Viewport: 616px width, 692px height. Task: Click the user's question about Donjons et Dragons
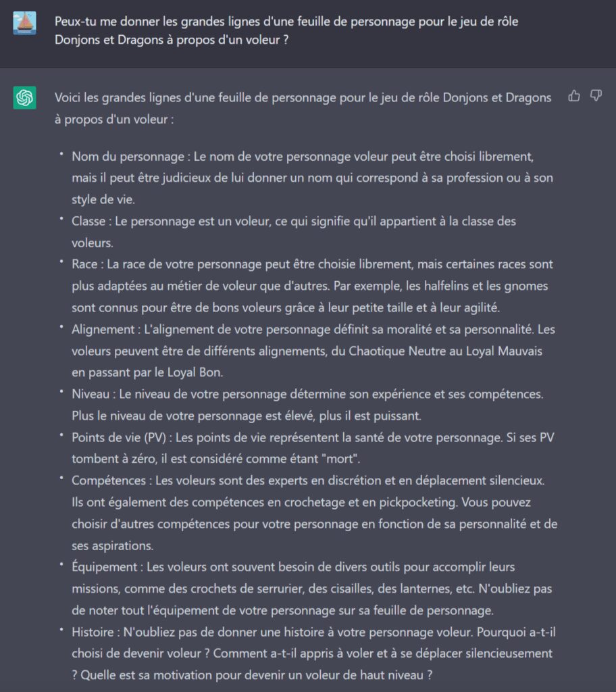click(286, 30)
